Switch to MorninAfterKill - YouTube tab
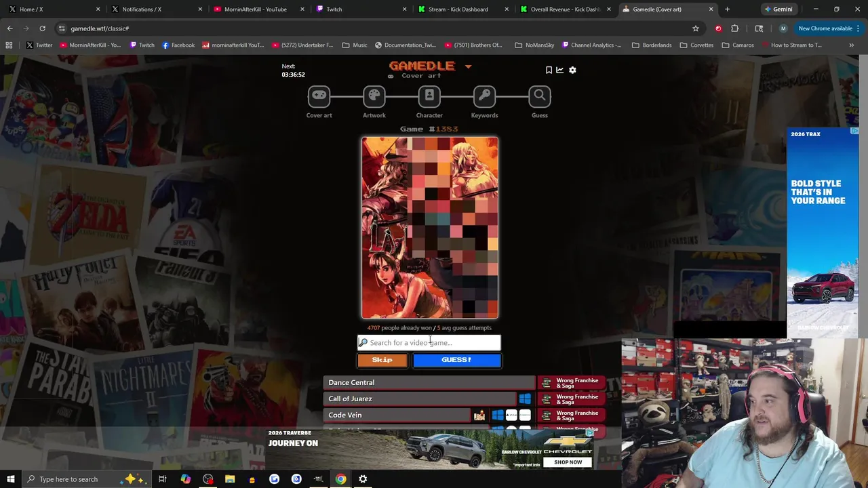868x488 pixels. (x=258, y=9)
